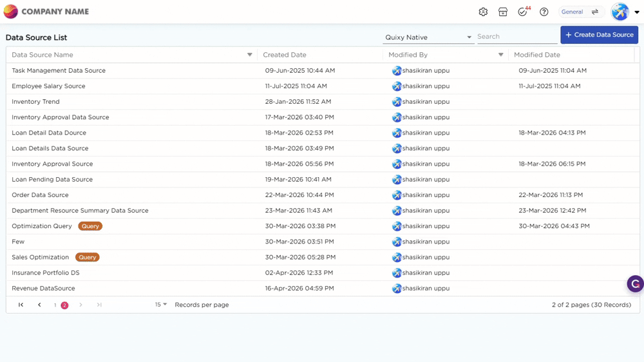This screenshot has height=362, width=644.
Task: Open the Employee Salary Source row
Action: pos(48,86)
